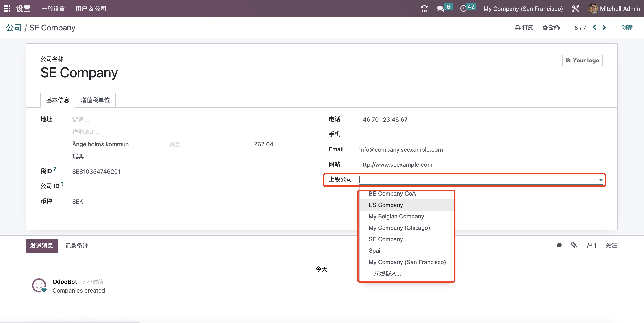Click 关注 follow button
This screenshot has width=644, height=323.
point(611,245)
